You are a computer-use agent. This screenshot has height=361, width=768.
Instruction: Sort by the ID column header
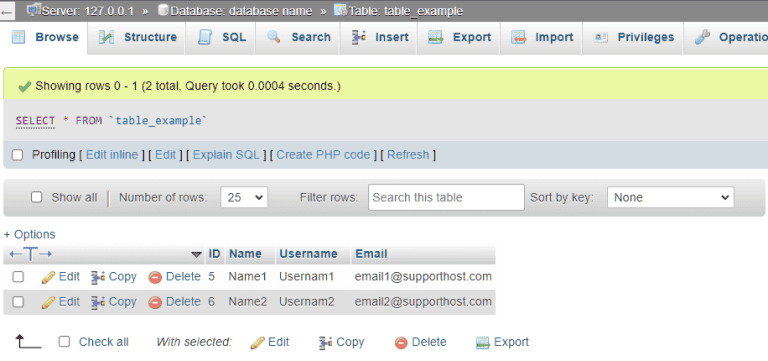coord(215,254)
